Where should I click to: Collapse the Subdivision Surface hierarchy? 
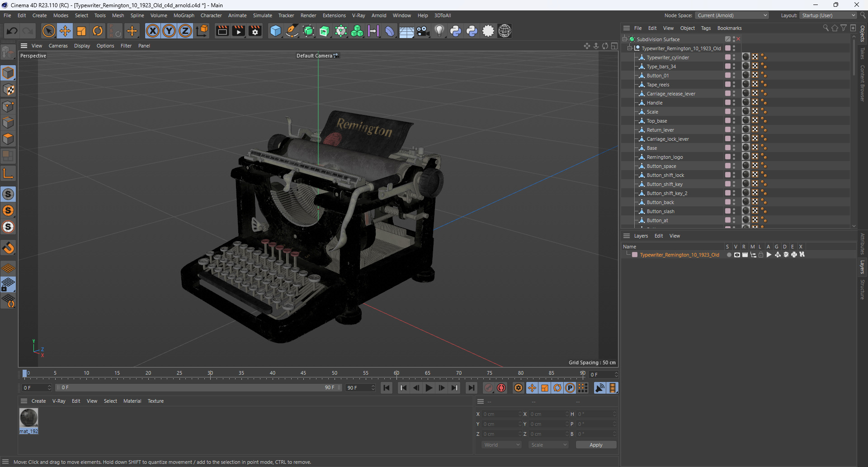[x=624, y=39]
